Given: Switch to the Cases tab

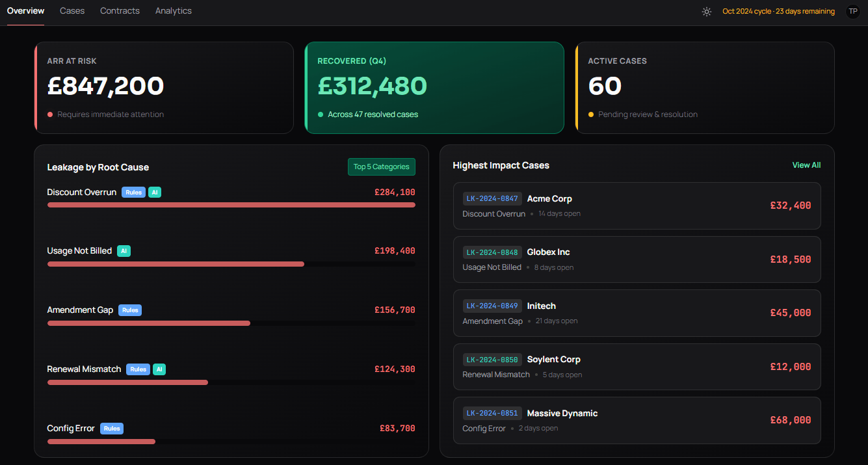Looking at the screenshot, I should tap(72, 11).
